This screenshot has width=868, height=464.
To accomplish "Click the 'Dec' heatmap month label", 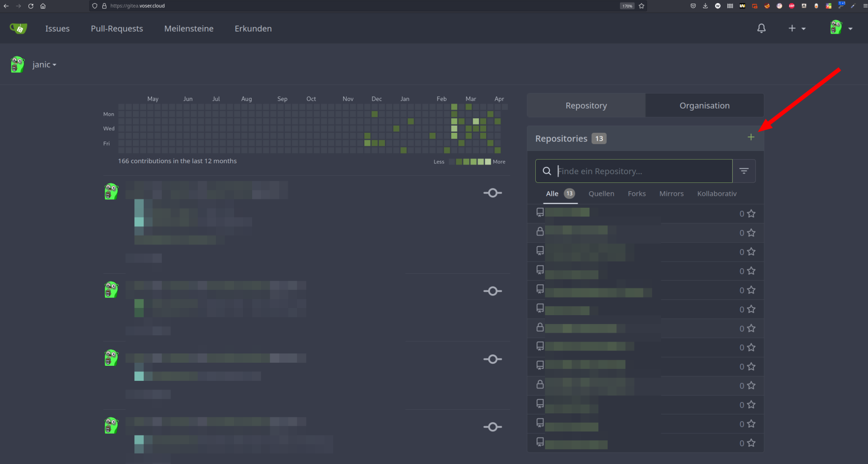I will point(377,99).
